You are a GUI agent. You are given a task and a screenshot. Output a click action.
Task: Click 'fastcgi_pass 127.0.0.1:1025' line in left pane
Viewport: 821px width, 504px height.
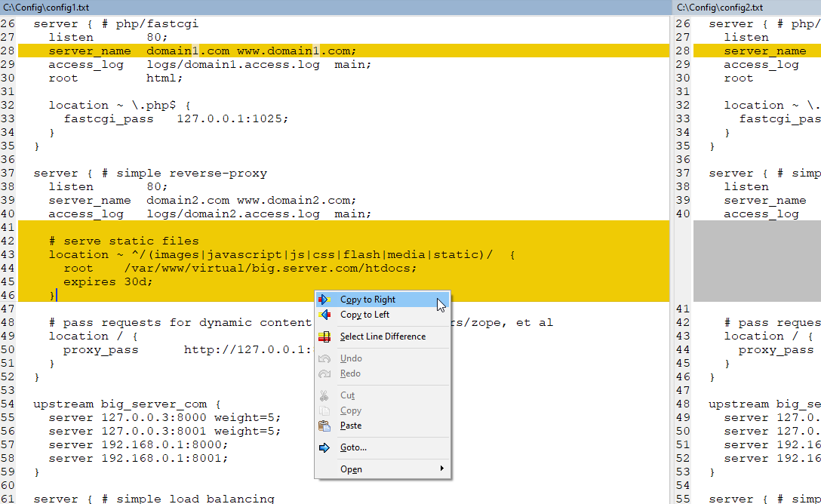click(x=176, y=118)
